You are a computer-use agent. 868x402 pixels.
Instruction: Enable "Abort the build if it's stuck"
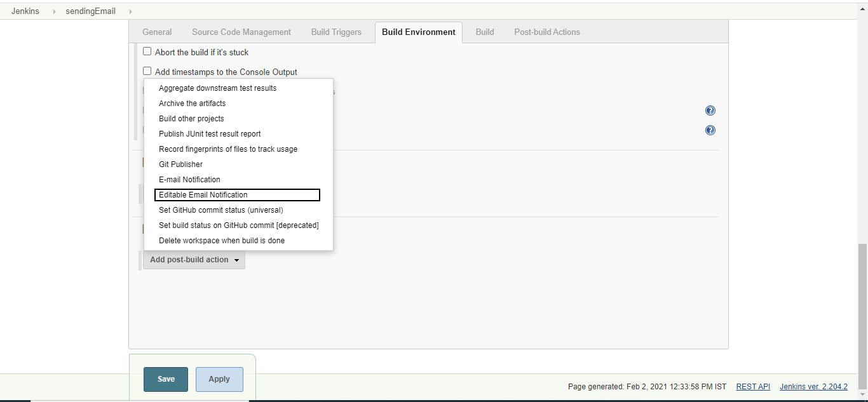(147, 51)
